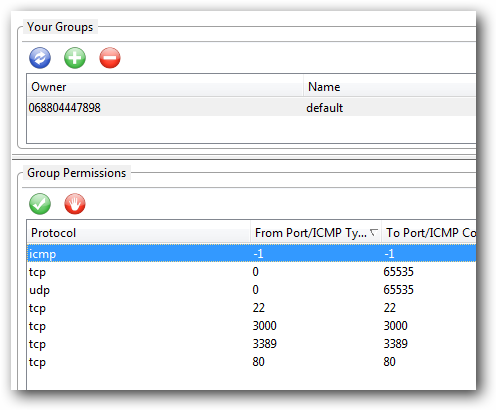Click the From Port value 22

coord(259,308)
